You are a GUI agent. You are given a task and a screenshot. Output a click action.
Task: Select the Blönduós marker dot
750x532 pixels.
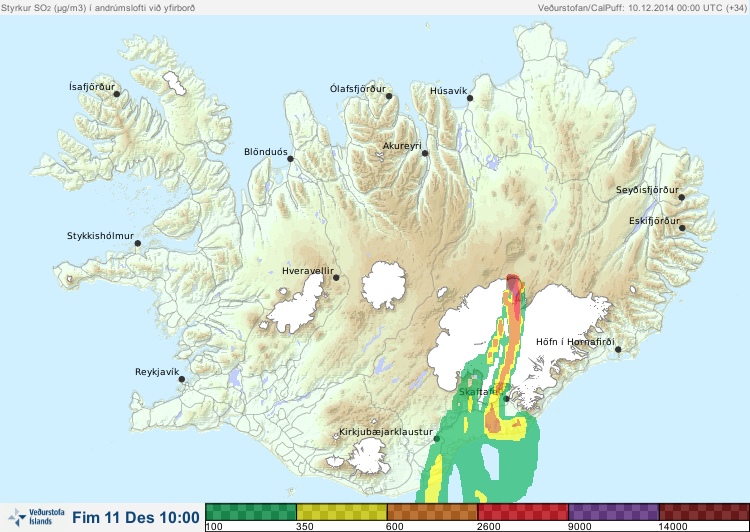pyautogui.click(x=290, y=158)
